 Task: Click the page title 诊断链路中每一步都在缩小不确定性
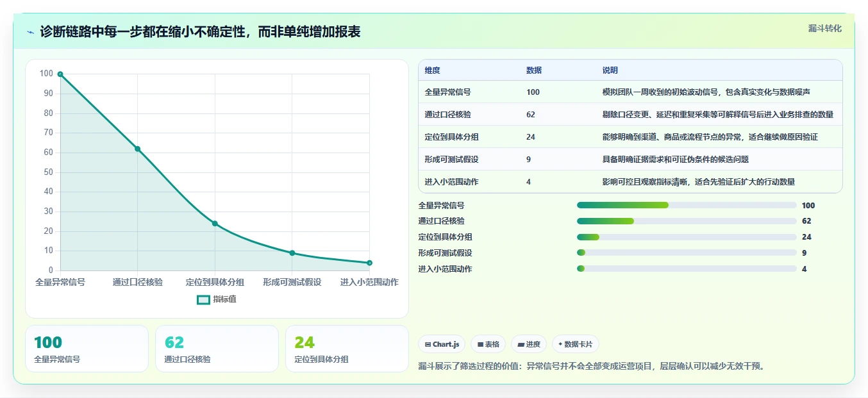click(x=200, y=32)
